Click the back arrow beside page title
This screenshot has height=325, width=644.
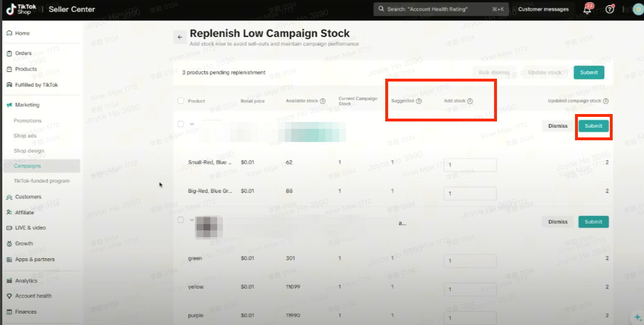(180, 37)
